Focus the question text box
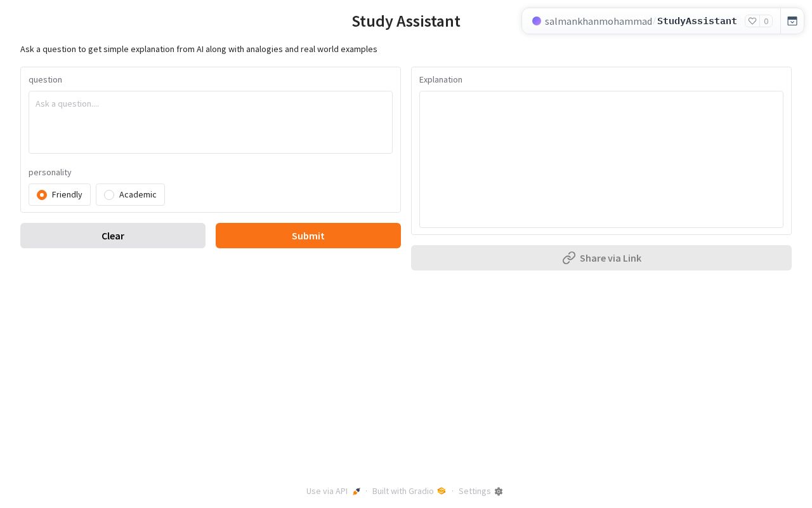Image resolution: width=812 pixels, height=508 pixels. pos(211,122)
